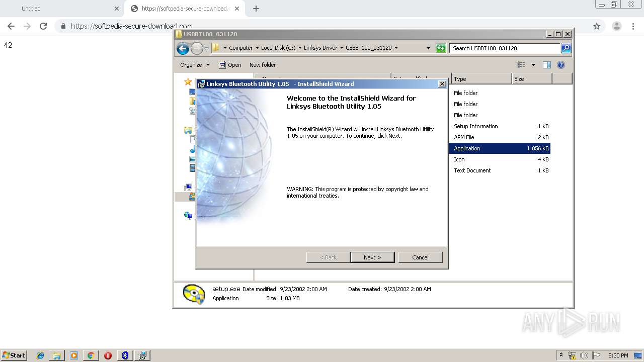Open volume control in tray
Image resolution: width=644 pixels, height=362 pixels.
(x=584, y=355)
